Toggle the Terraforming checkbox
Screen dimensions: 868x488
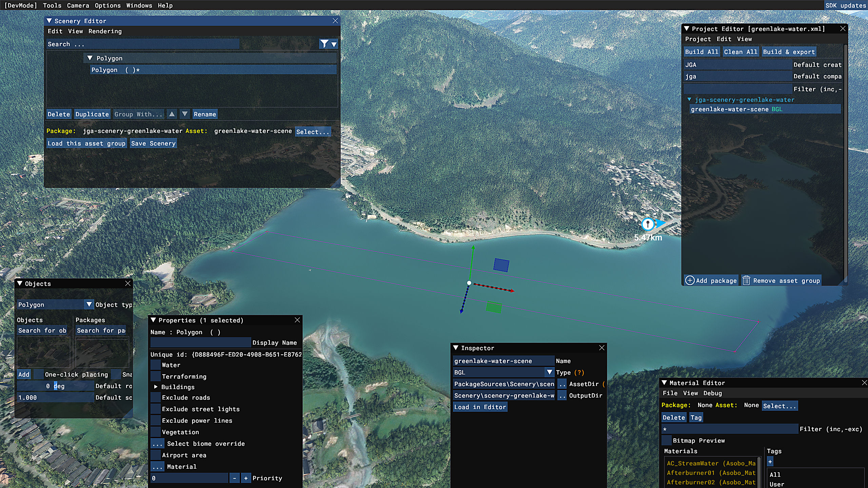coord(156,376)
